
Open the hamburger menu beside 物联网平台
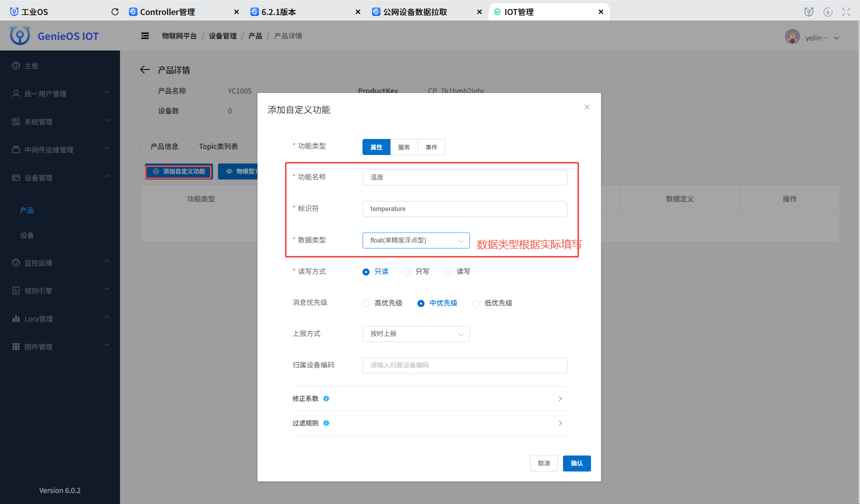(x=144, y=35)
